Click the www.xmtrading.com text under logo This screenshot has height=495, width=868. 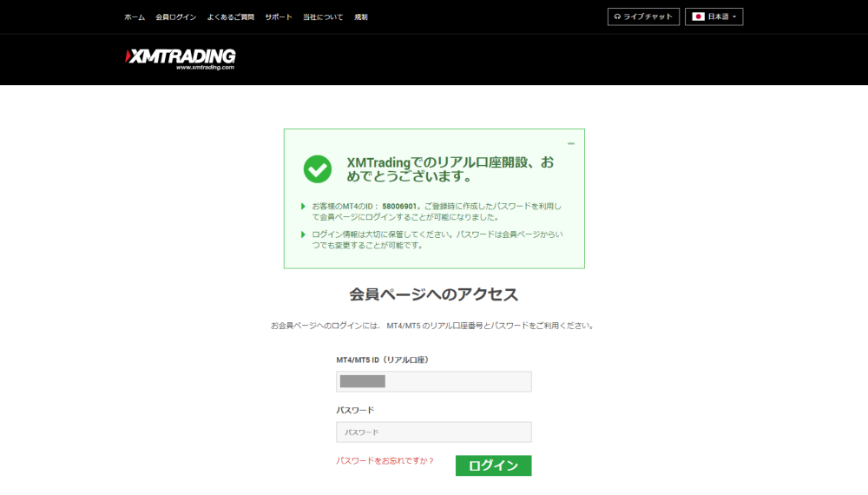pyautogui.click(x=206, y=68)
